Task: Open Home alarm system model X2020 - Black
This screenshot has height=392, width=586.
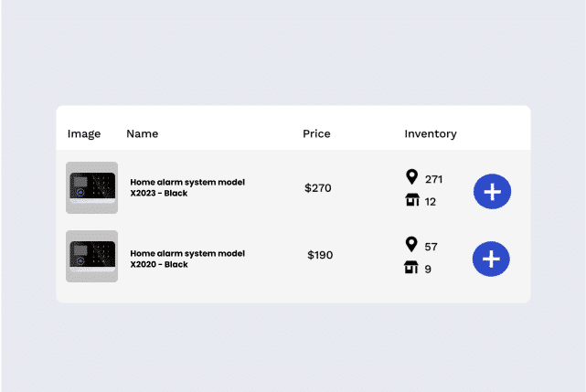Action: click(187, 259)
